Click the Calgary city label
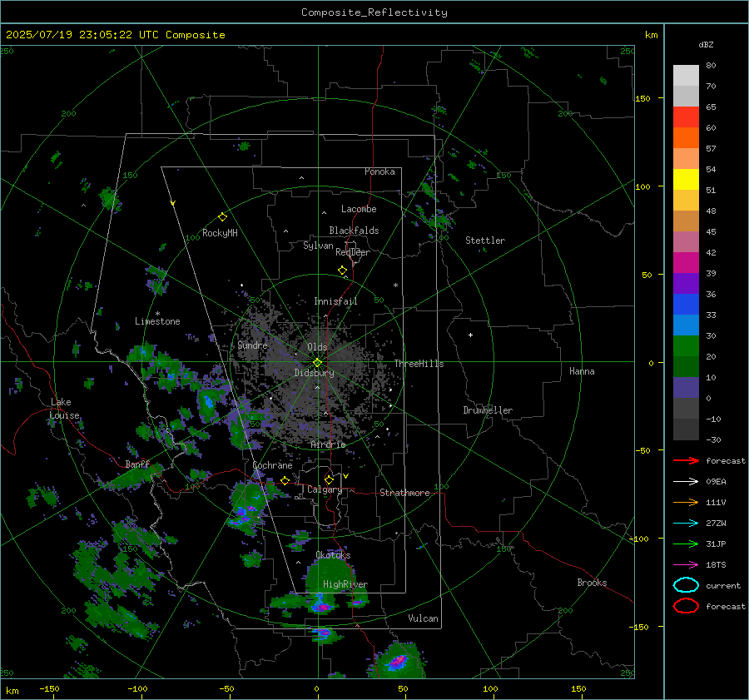749x700 pixels. tap(325, 489)
